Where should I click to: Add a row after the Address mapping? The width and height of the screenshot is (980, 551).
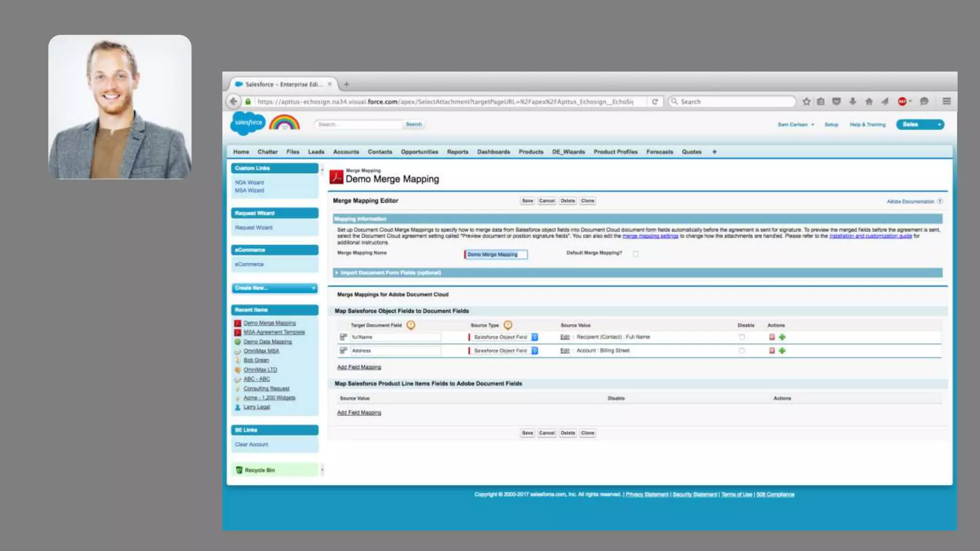[x=782, y=351]
